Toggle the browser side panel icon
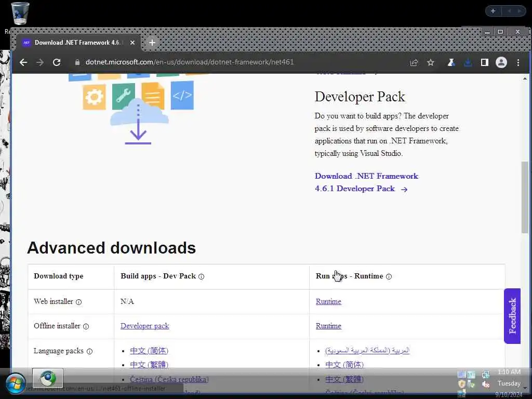The width and height of the screenshot is (532, 399). (x=485, y=62)
